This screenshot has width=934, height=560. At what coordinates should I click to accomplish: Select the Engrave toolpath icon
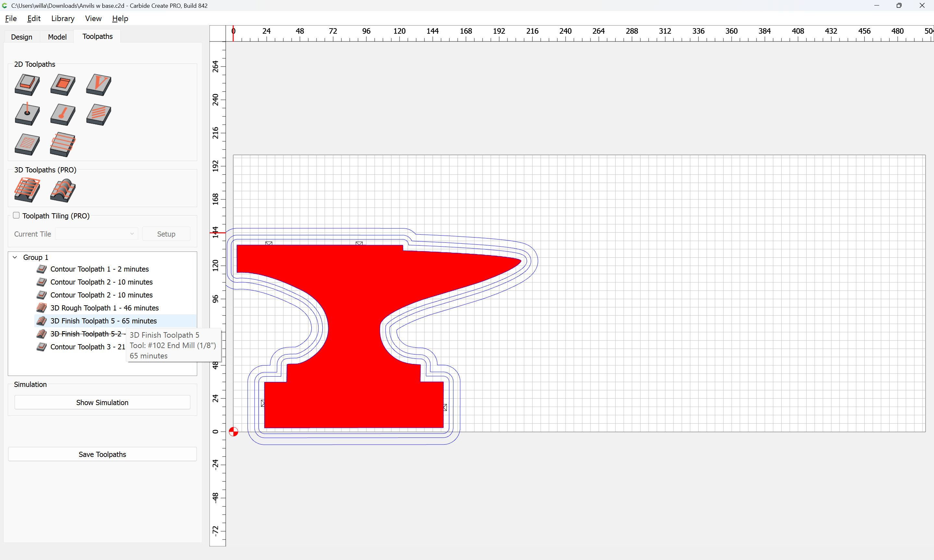point(63,114)
